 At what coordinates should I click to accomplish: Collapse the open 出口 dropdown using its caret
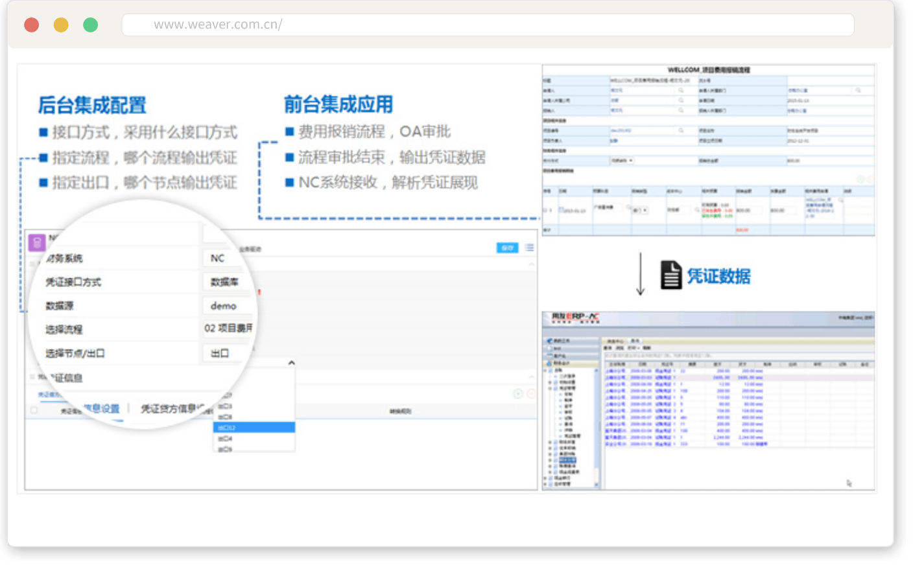pyautogui.click(x=291, y=363)
